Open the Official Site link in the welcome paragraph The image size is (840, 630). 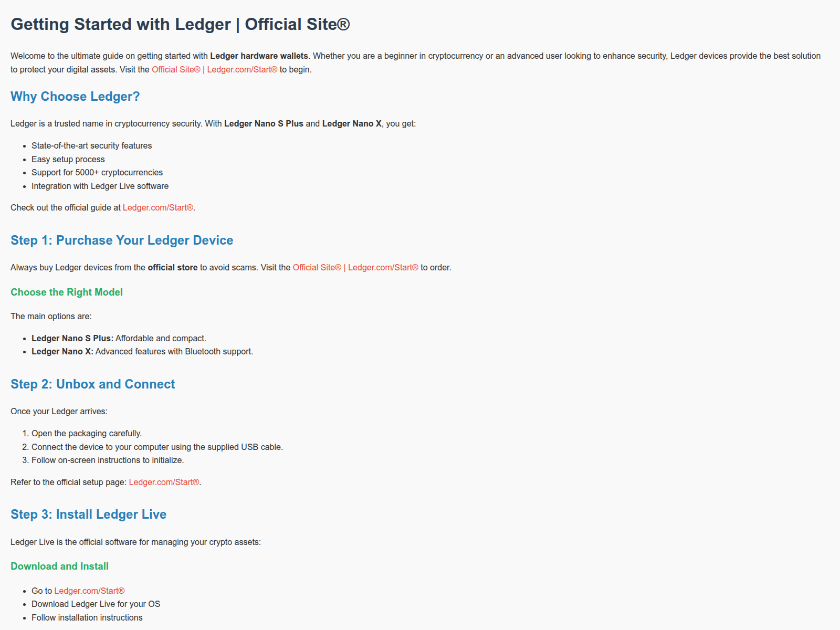tap(214, 69)
